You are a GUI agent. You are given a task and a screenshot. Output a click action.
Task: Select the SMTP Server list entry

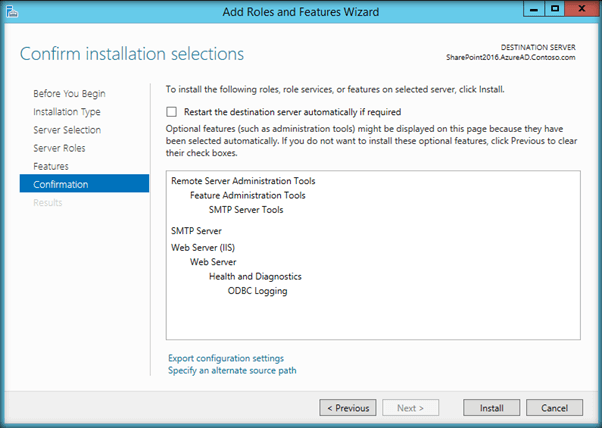click(x=195, y=231)
